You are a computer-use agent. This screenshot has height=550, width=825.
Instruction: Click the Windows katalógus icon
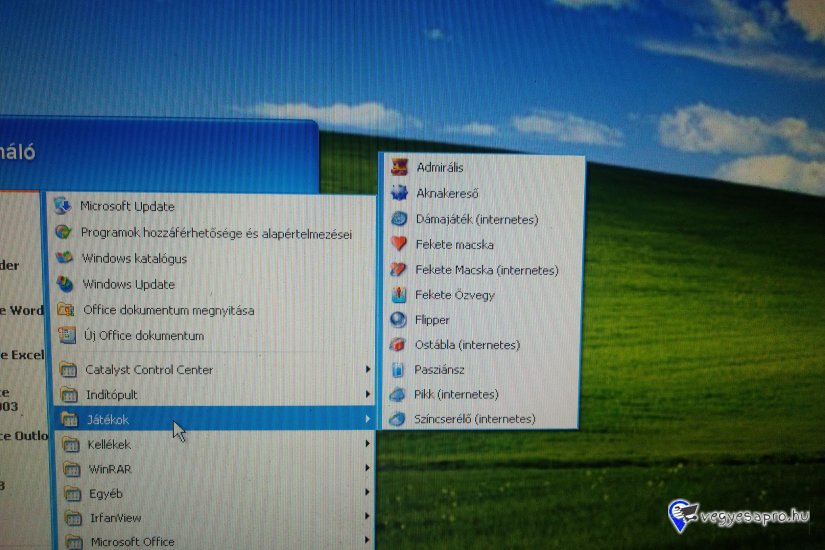(65, 258)
